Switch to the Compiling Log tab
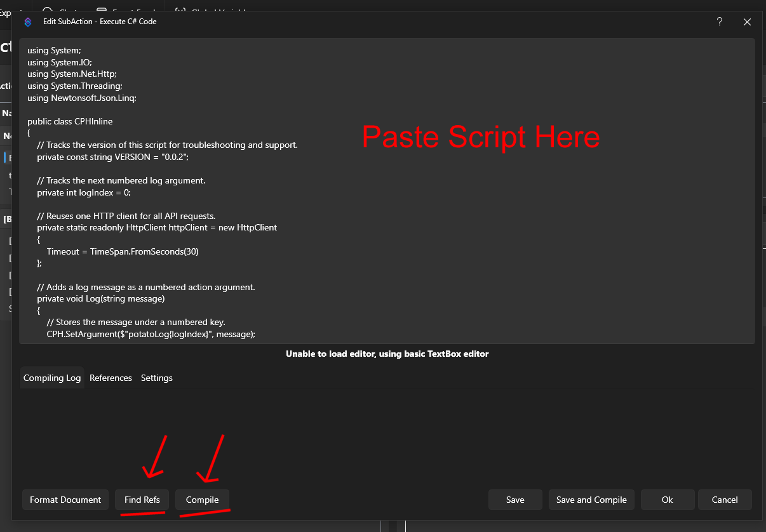Viewport: 766px width, 532px height. click(52, 378)
